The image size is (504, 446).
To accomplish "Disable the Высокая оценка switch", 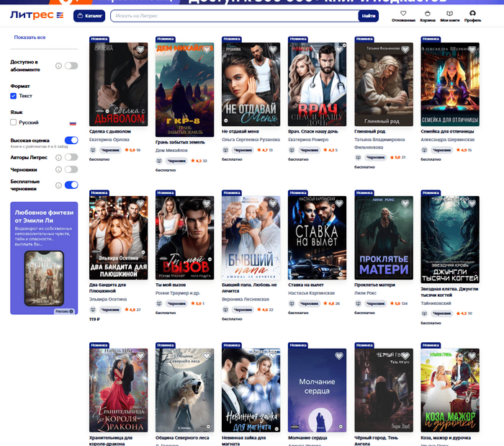I will point(71,141).
